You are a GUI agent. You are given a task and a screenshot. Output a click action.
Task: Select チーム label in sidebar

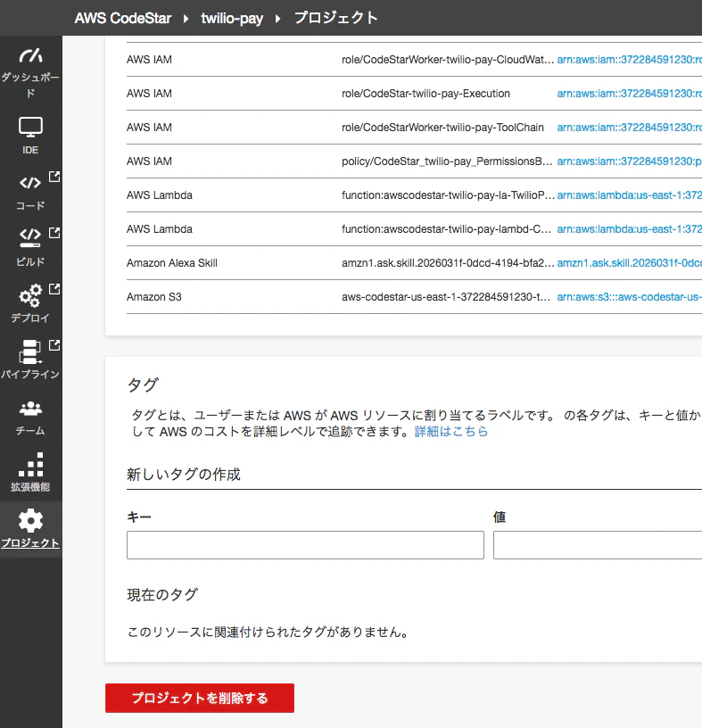pyautogui.click(x=30, y=431)
